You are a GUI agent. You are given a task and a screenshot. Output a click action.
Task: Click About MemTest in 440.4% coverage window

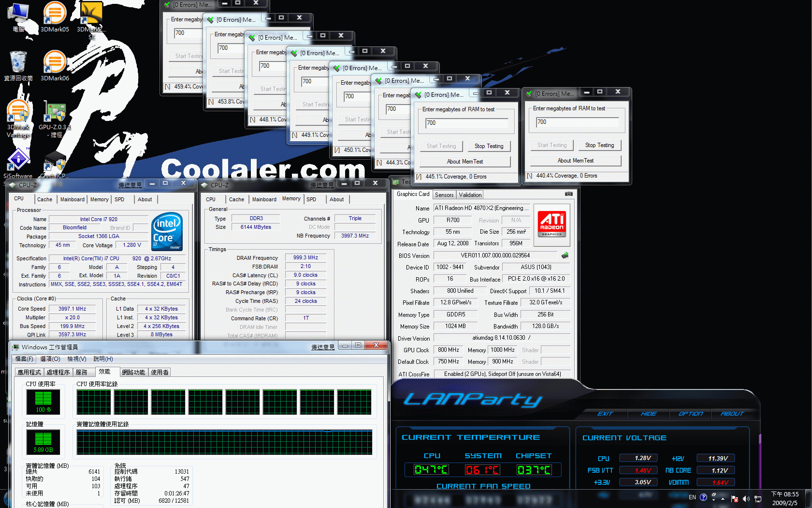pos(576,161)
